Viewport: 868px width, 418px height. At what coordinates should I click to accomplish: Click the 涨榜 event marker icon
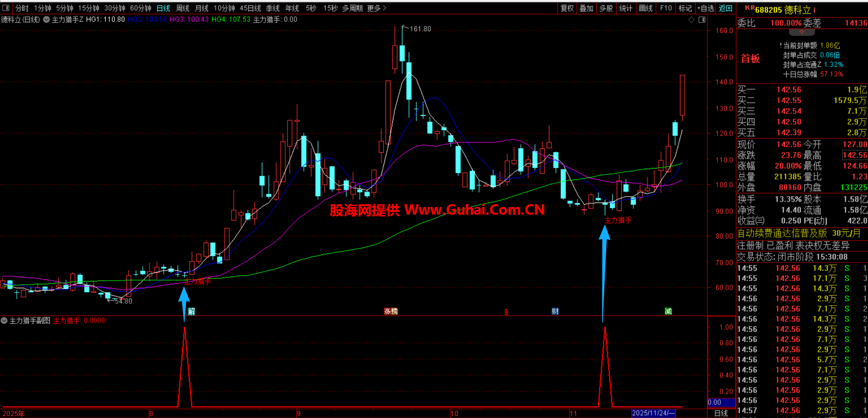391,311
